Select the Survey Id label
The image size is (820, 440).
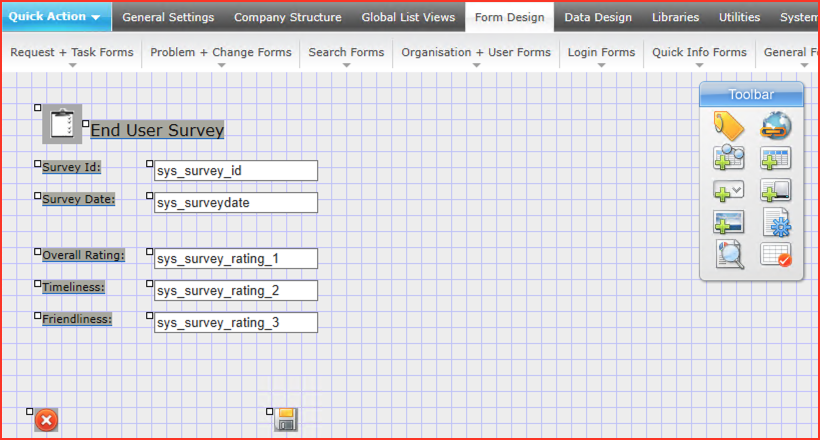pos(71,167)
